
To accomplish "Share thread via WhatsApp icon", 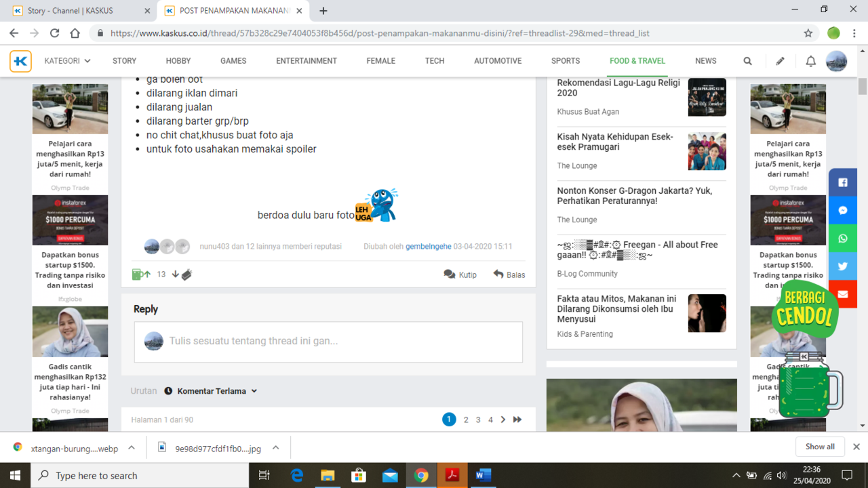I will pyautogui.click(x=843, y=238).
